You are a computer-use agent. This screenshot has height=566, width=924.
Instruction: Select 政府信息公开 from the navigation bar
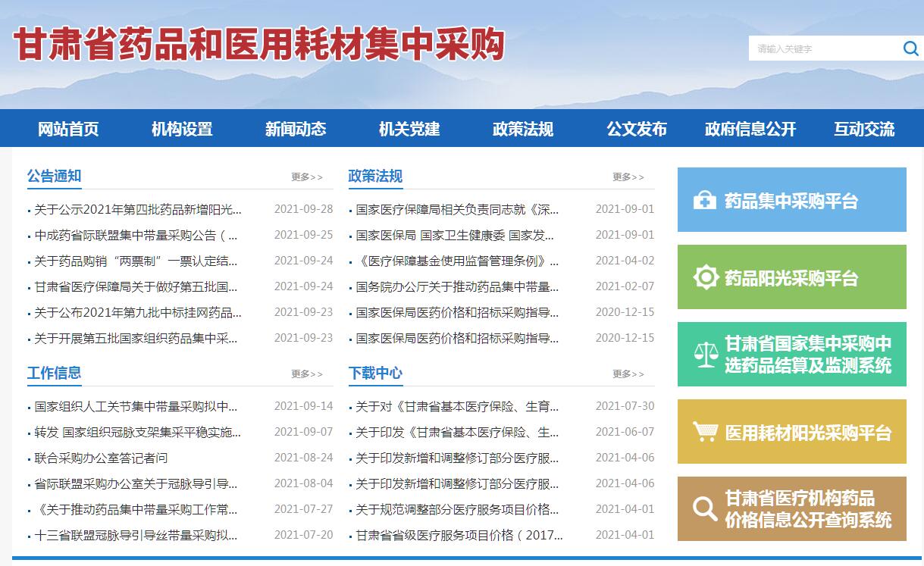coord(750,129)
